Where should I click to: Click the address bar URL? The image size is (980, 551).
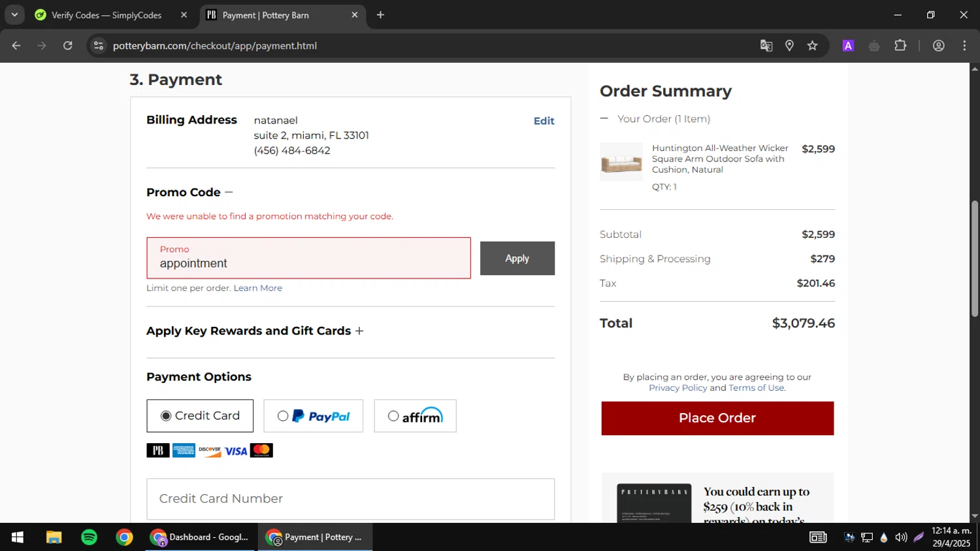point(215,46)
